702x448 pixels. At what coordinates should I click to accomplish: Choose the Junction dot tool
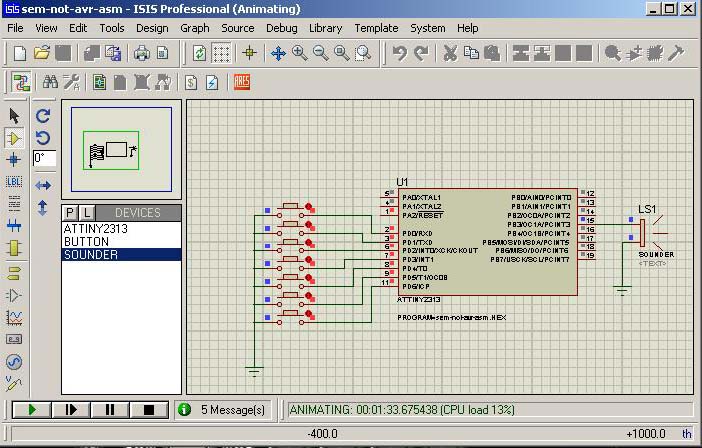click(x=14, y=160)
